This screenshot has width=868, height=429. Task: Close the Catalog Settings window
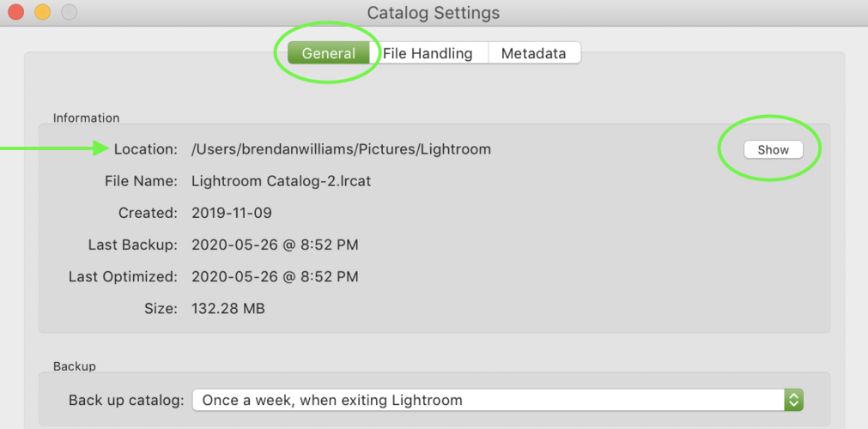(x=17, y=13)
